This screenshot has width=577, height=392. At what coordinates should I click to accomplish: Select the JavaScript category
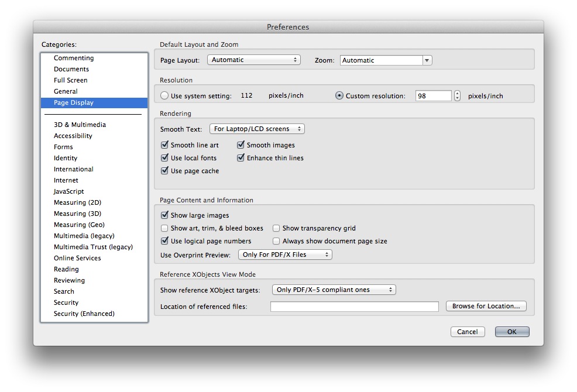point(68,191)
